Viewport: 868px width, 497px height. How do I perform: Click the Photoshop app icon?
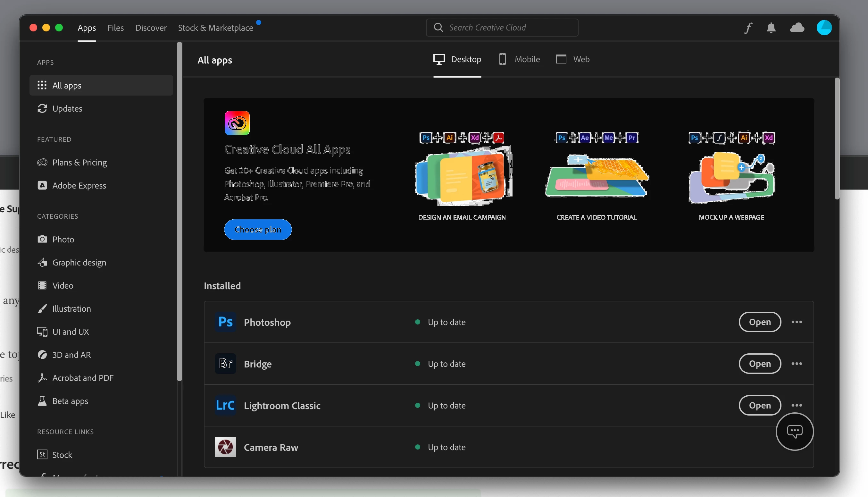[225, 322]
